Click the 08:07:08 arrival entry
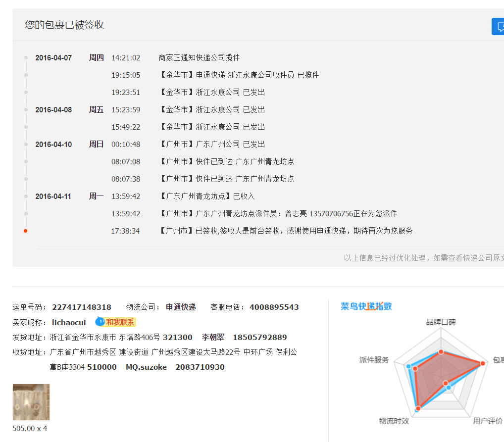 coord(227,162)
